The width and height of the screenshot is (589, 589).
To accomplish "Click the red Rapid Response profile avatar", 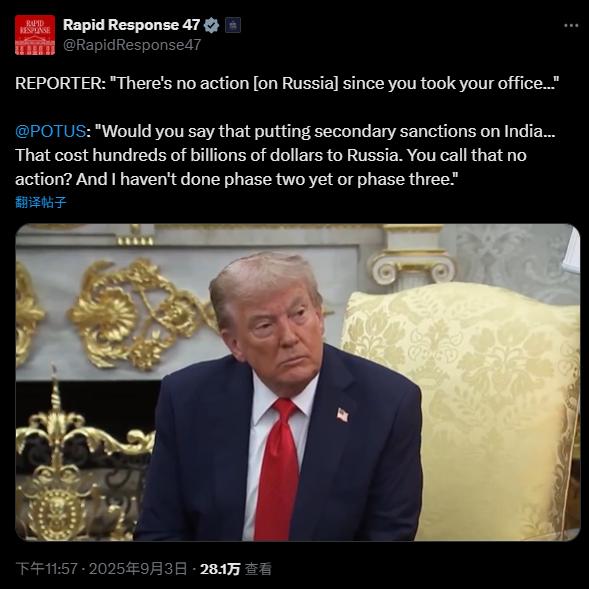I will point(35,35).
